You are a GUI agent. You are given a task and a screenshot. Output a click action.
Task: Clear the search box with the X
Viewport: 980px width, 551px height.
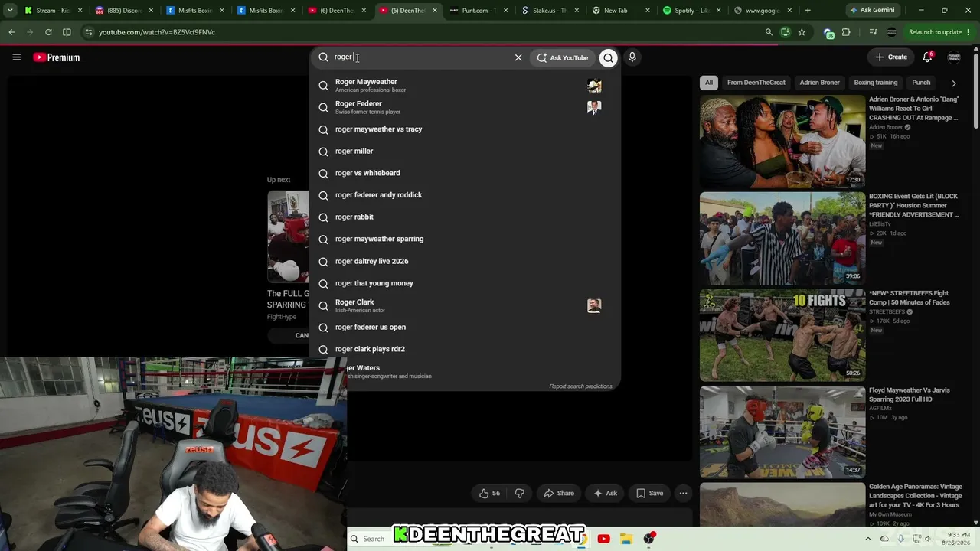[518, 57]
